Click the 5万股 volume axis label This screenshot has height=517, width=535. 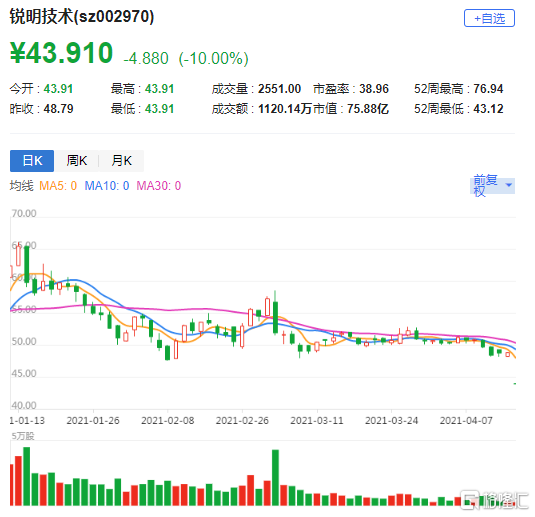coord(23,436)
